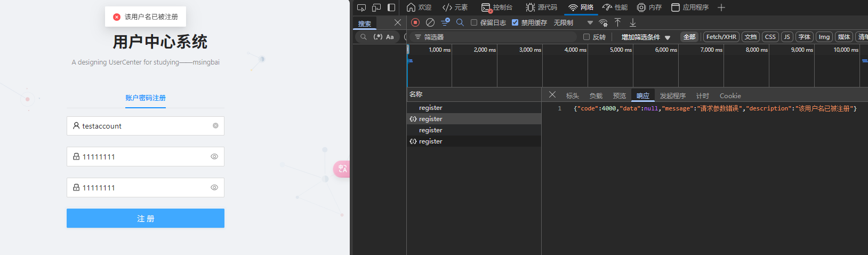This screenshot has width=868, height=255.
Task: Select the 全部 filter type
Action: pyautogui.click(x=689, y=37)
